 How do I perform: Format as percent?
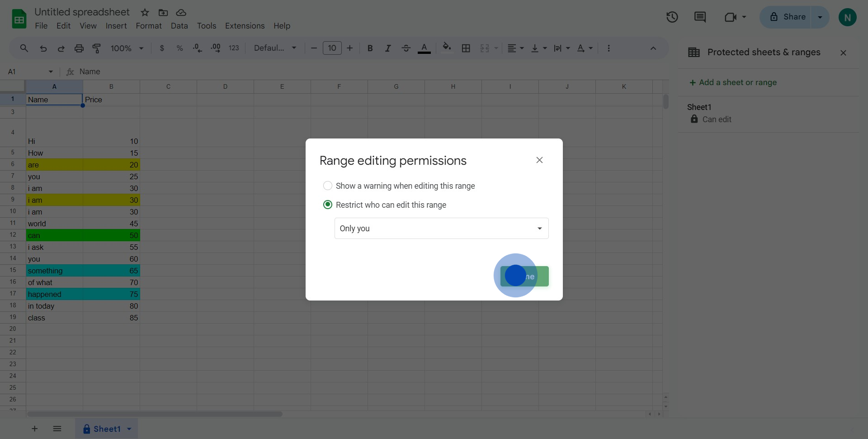[179, 48]
